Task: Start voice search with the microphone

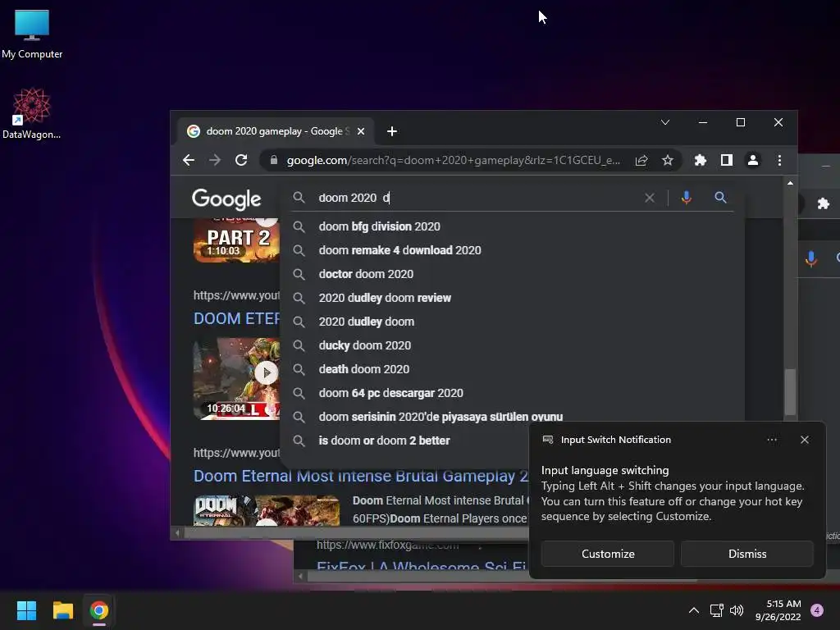Action: 687,198
